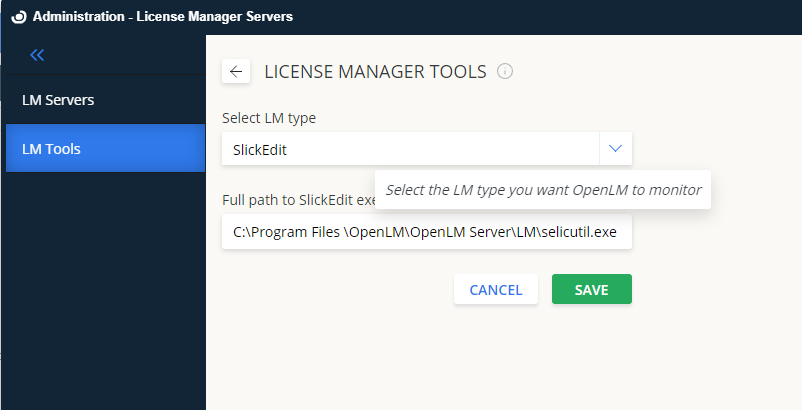The width and height of the screenshot is (802, 410).
Task: Click the LICENSE MANAGER TOOLS heading text
Action: click(375, 72)
